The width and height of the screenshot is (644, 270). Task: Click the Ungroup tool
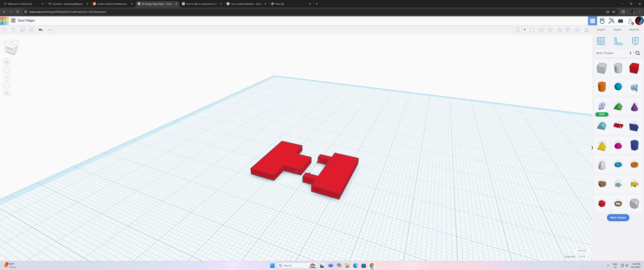point(541,30)
